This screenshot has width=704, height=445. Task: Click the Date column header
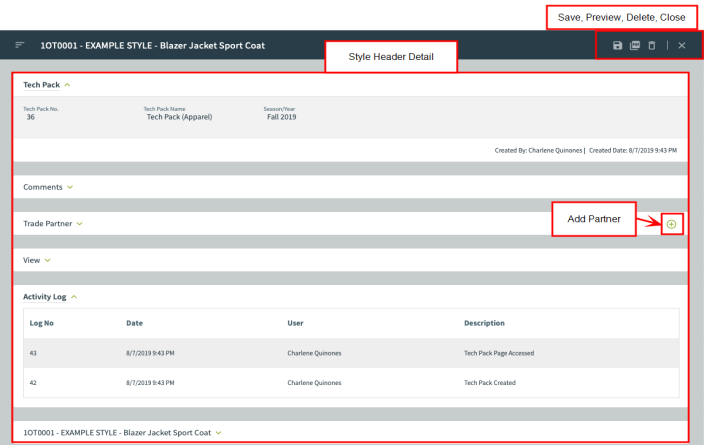point(135,323)
